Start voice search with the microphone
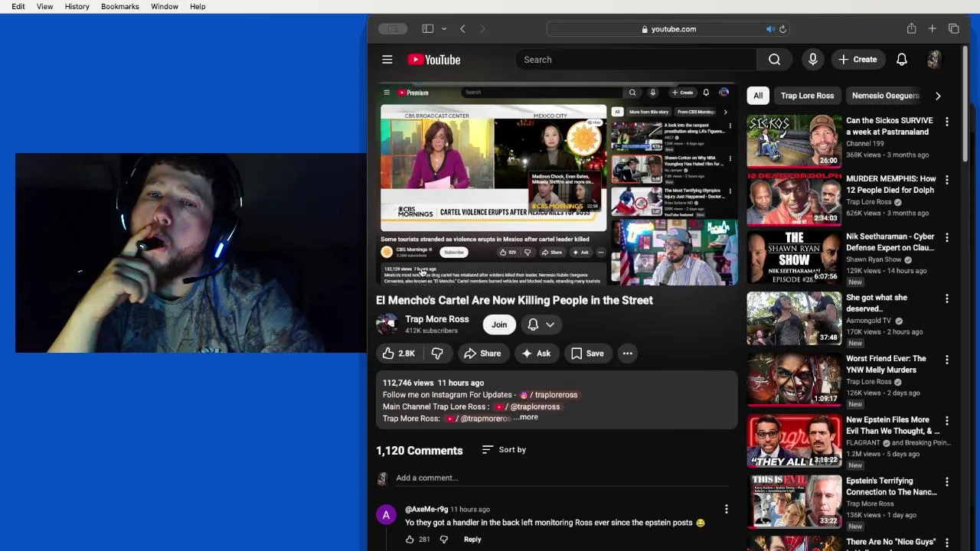980x551 pixels. click(x=812, y=60)
